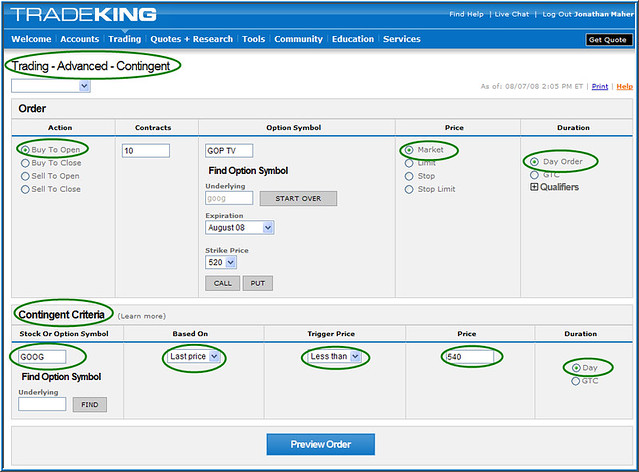Go to the Accounts menu

coord(79,39)
